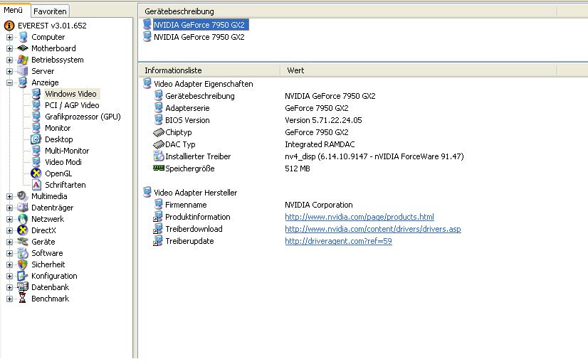
Task: Click the Treiberupdate row label
Action: point(189,241)
